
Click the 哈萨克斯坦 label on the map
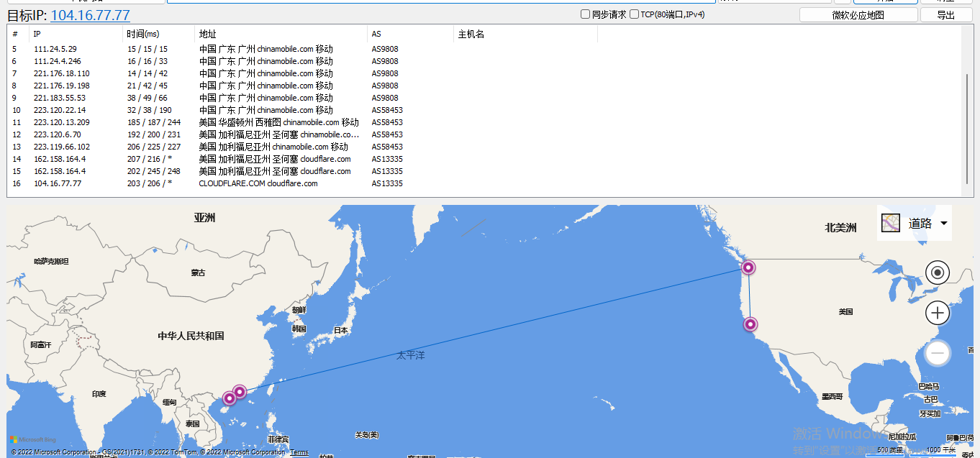coord(51,262)
